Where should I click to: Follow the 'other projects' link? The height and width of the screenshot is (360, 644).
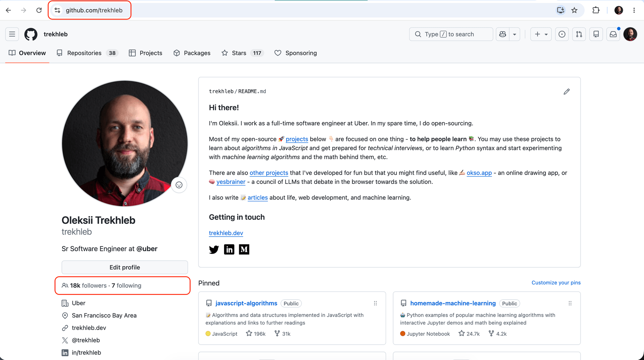point(269,173)
